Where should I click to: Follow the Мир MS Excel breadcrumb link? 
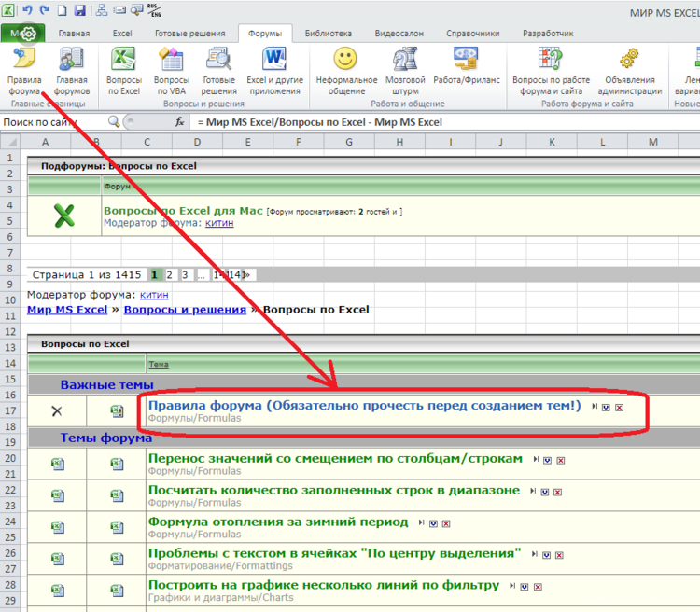pos(67,310)
